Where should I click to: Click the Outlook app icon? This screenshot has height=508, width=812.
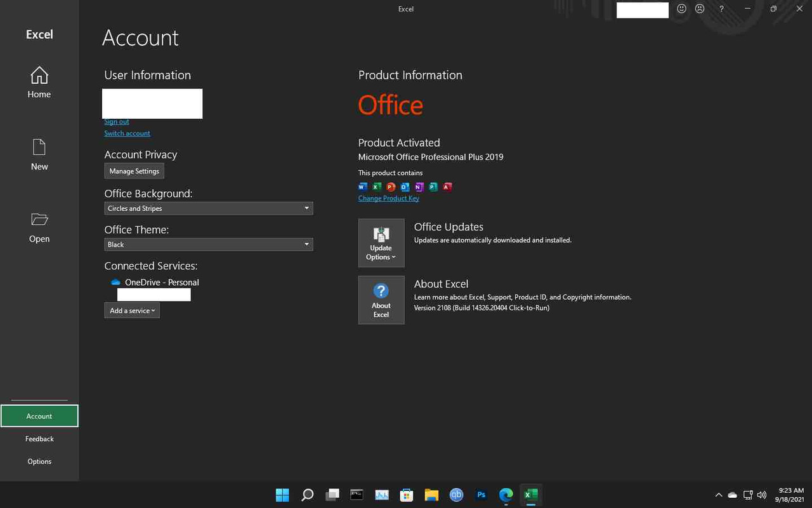(405, 187)
